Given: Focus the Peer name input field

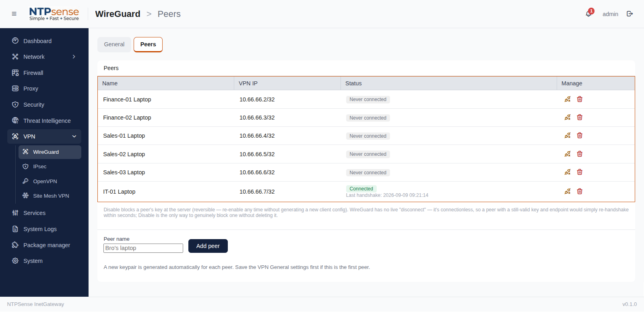Looking at the screenshot, I should (x=143, y=248).
